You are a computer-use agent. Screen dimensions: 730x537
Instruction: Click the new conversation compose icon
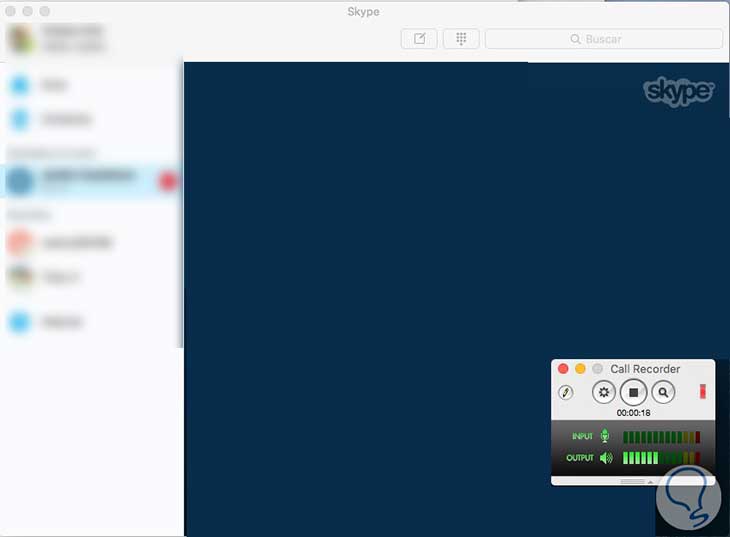[419, 39]
